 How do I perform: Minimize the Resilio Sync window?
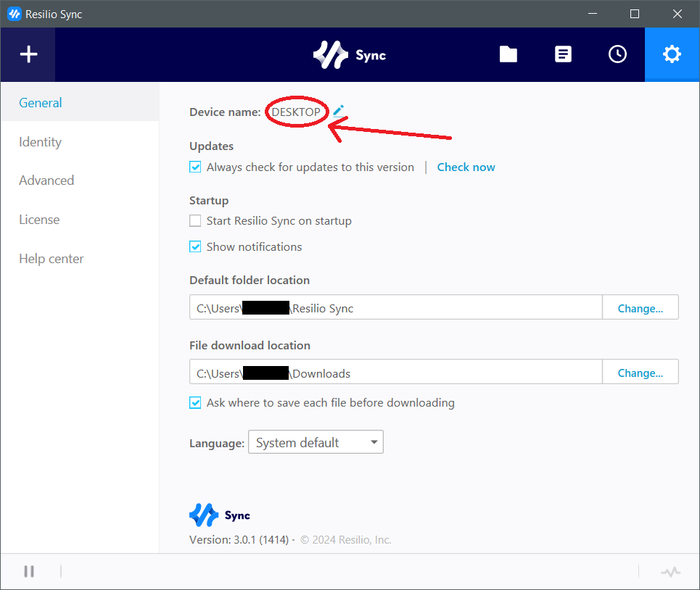(593, 14)
